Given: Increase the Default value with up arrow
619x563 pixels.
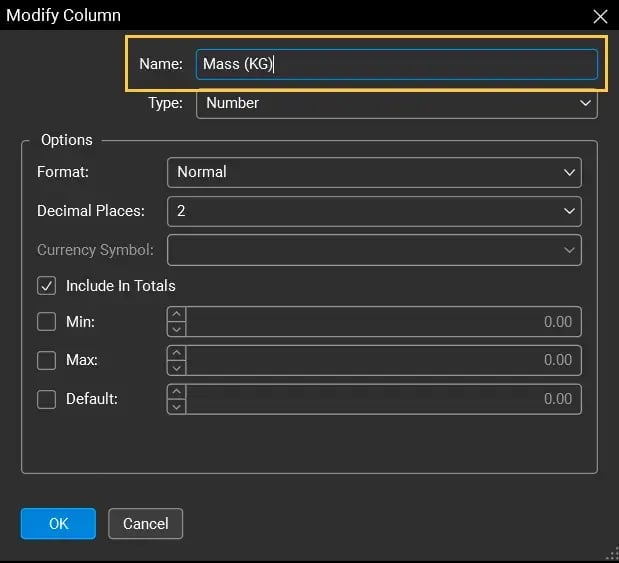Looking at the screenshot, I should pyautogui.click(x=176, y=392).
